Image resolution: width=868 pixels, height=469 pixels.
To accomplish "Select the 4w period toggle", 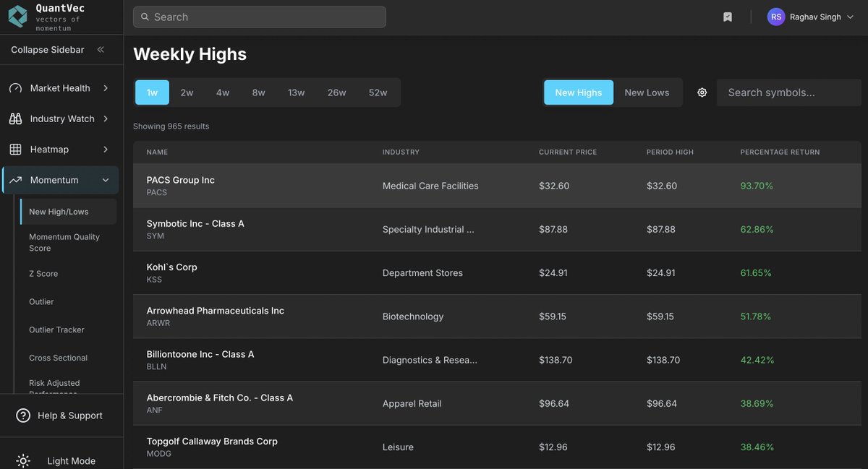I will [x=223, y=92].
